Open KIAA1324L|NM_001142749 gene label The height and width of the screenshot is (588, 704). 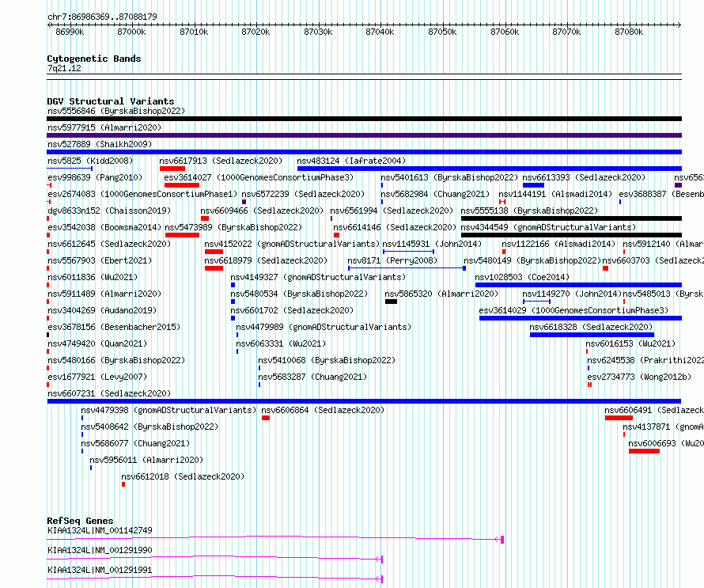(x=100, y=530)
